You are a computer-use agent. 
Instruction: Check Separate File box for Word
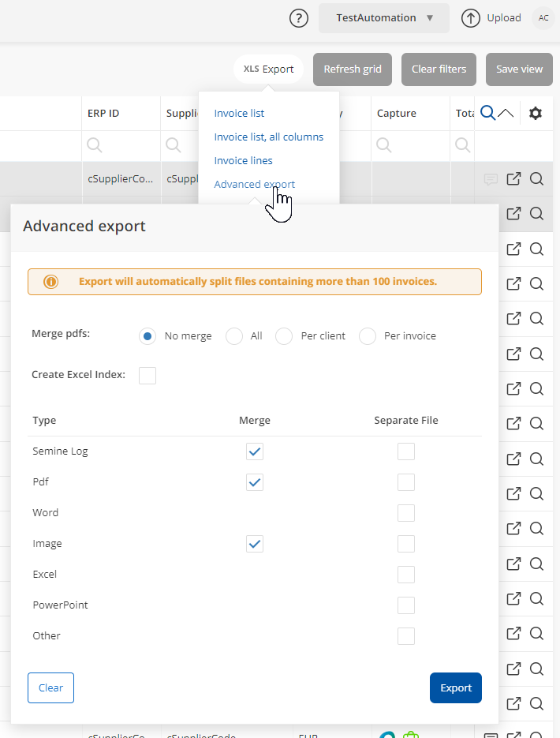click(x=406, y=513)
